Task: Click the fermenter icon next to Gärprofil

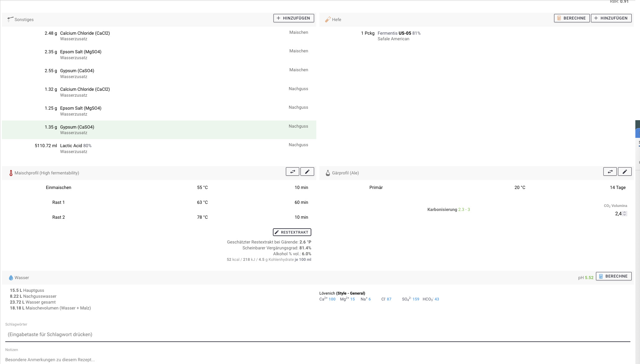Action: [x=328, y=173]
